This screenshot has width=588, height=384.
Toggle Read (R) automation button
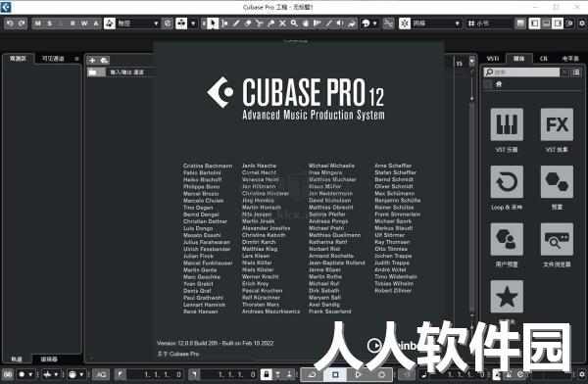coord(73,24)
